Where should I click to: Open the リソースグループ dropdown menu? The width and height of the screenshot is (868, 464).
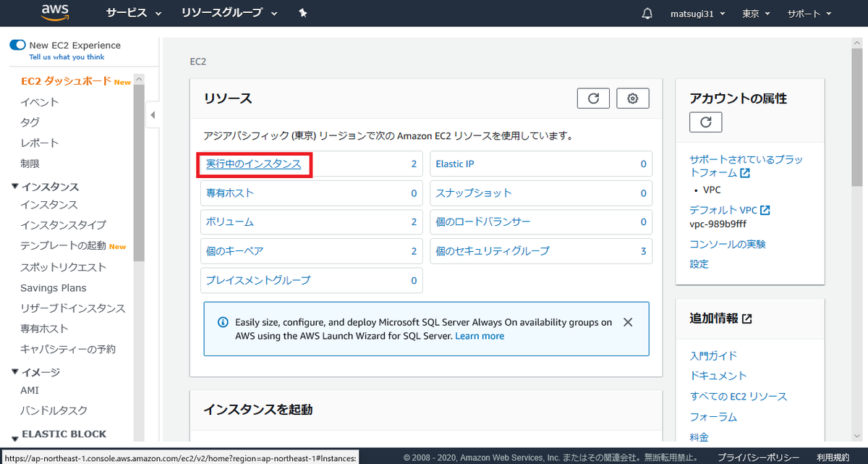tap(229, 14)
